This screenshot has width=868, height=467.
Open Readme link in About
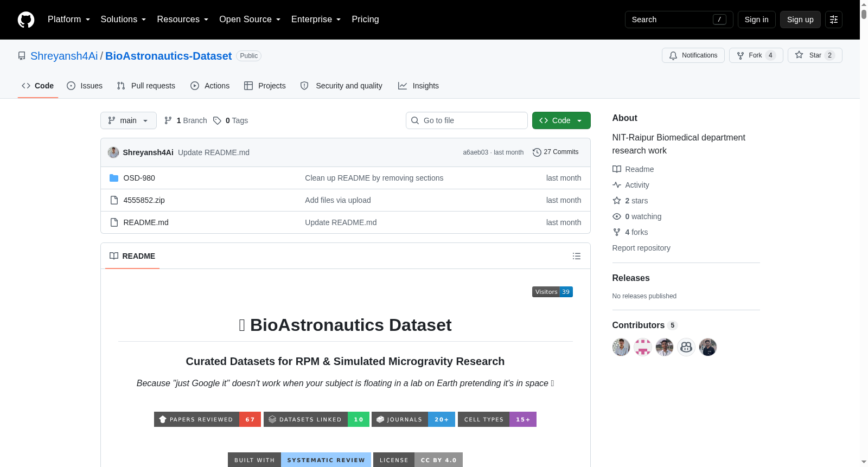[633, 169]
